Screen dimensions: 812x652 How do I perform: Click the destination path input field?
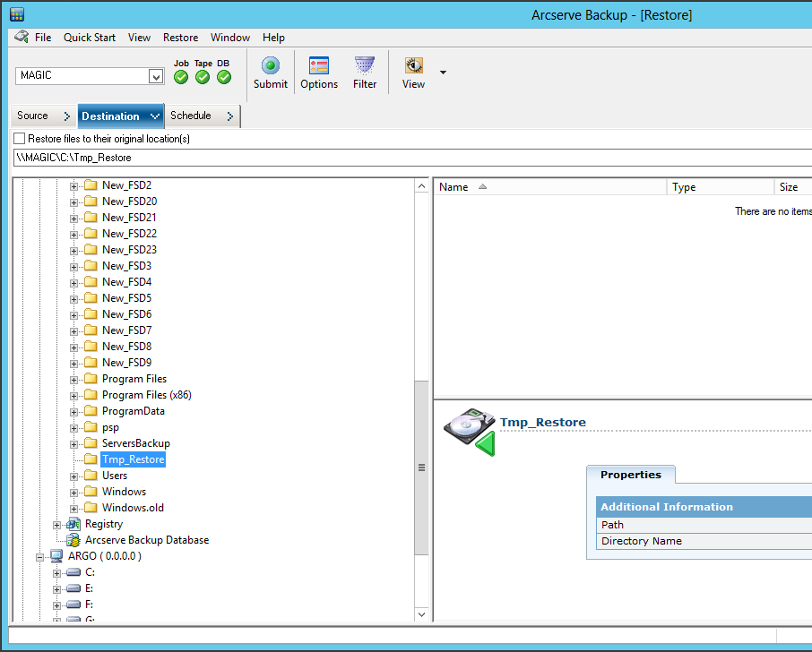click(412, 158)
